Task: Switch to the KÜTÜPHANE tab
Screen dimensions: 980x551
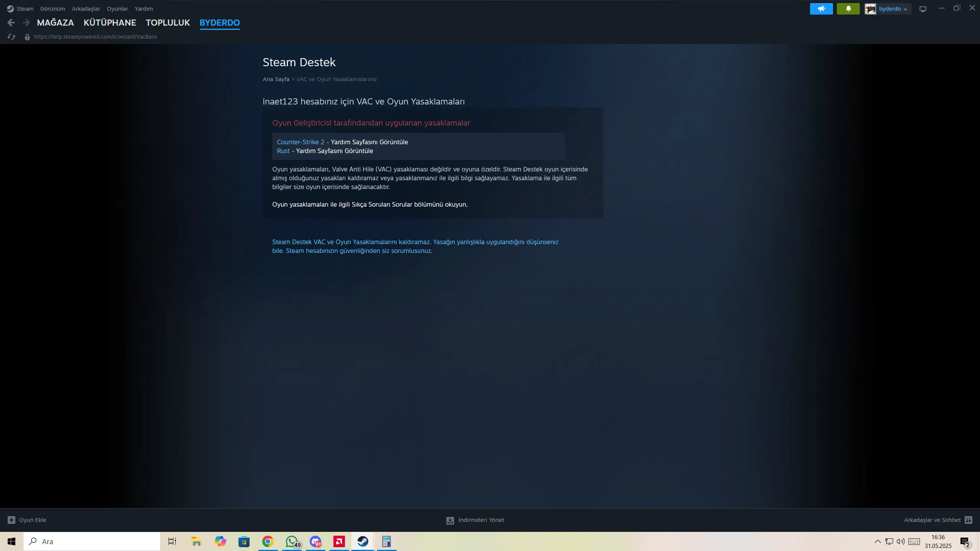Action: (x=110, y=23)
